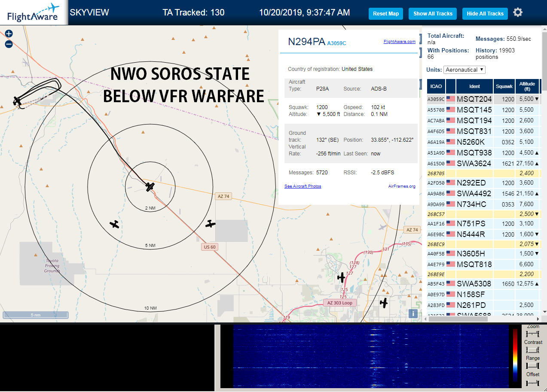Select the MSQT145 aircraft row
Image resolution: width=547 pixels, height=392 pixels.
coord(483,110)
